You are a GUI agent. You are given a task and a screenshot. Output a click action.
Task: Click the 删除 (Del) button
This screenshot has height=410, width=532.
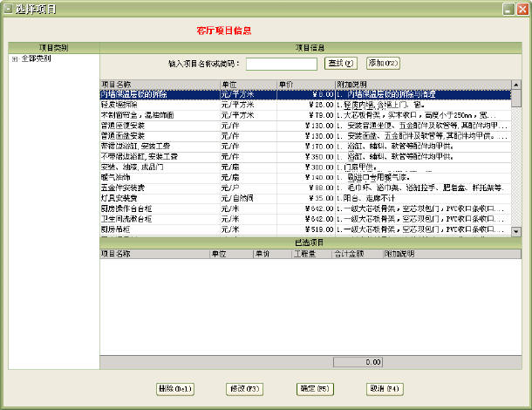(x=174, y=388)
